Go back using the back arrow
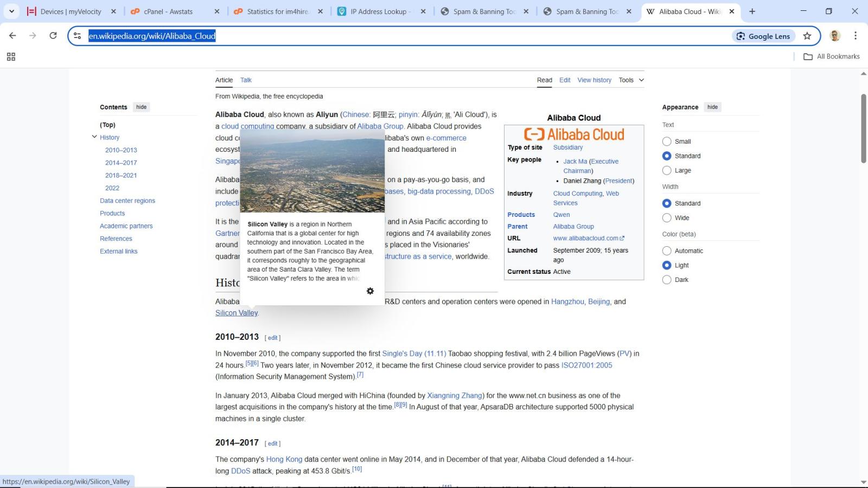 click(x=12, y=36)
